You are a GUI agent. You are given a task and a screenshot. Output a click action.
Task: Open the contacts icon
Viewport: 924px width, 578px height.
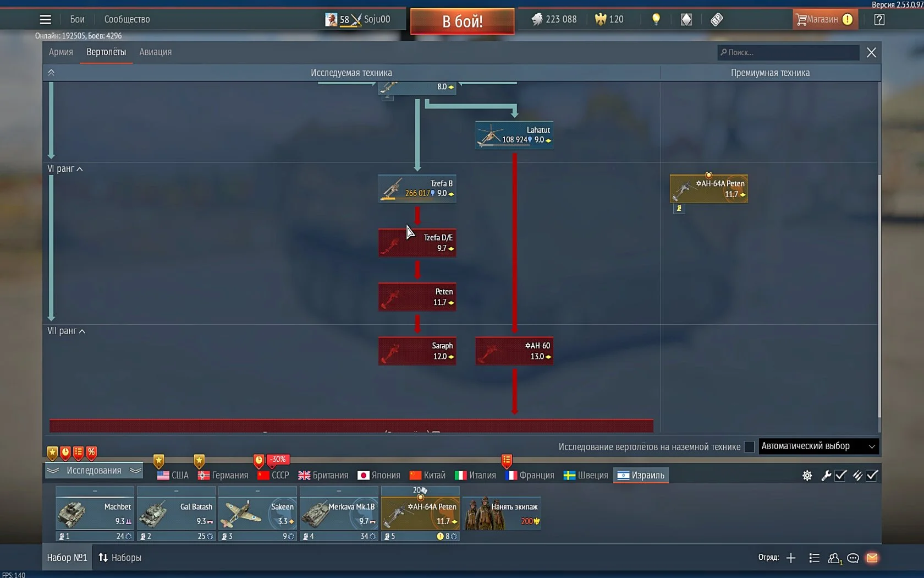(x=835, y=558)
